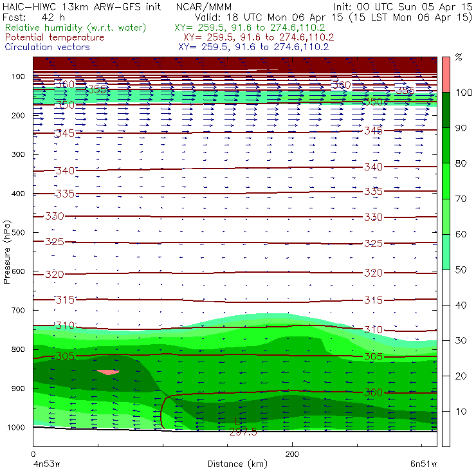This screenshot has height=476, width=476.
Task: Click the "700" pressure axis tick label
Action: tap(18, 311)
